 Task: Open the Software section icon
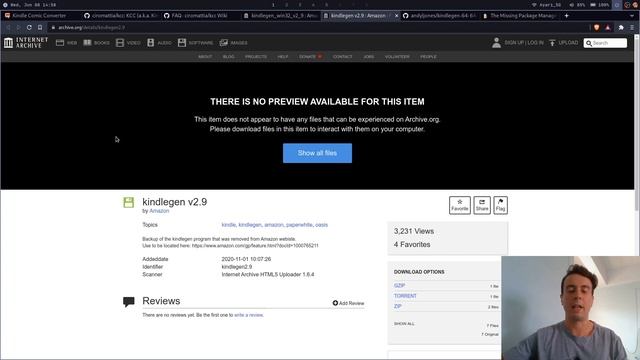pos(182,42)
